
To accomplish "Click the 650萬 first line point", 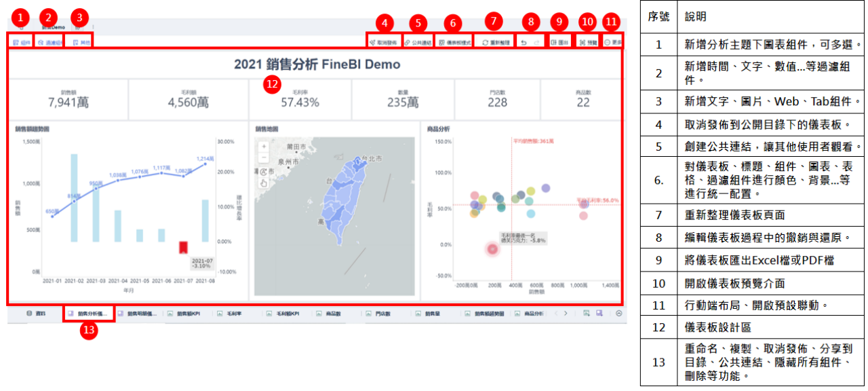I will [52, 217].
